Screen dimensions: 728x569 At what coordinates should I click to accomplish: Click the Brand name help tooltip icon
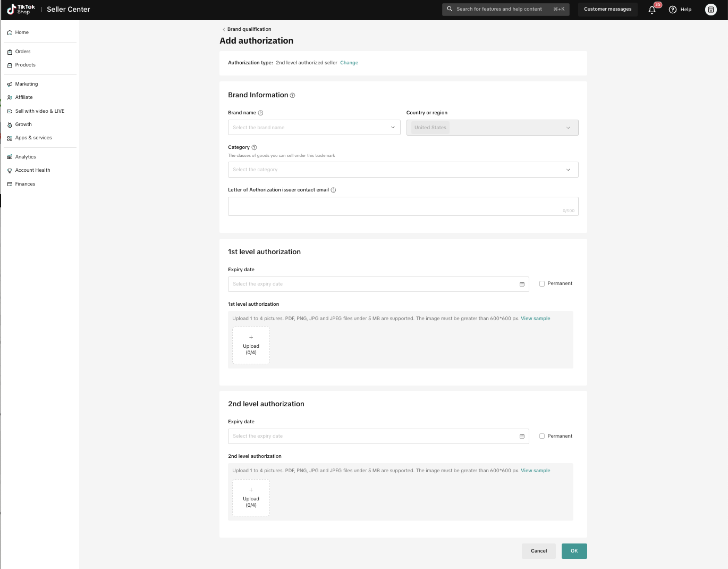(x=260, y=113)
